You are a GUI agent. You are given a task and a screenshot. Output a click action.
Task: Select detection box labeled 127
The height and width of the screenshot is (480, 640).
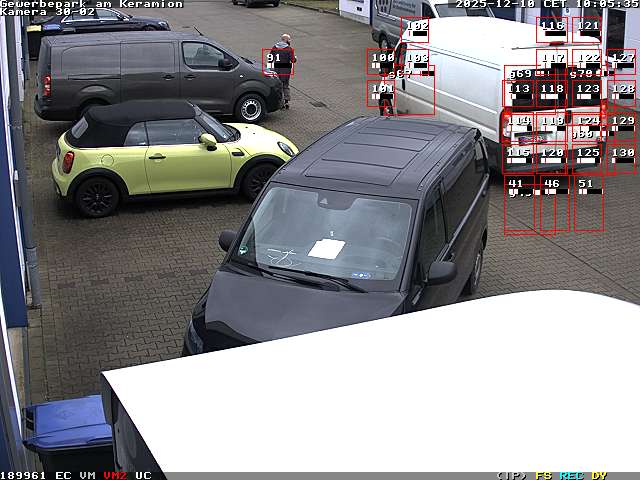click(x=621, y=62)
